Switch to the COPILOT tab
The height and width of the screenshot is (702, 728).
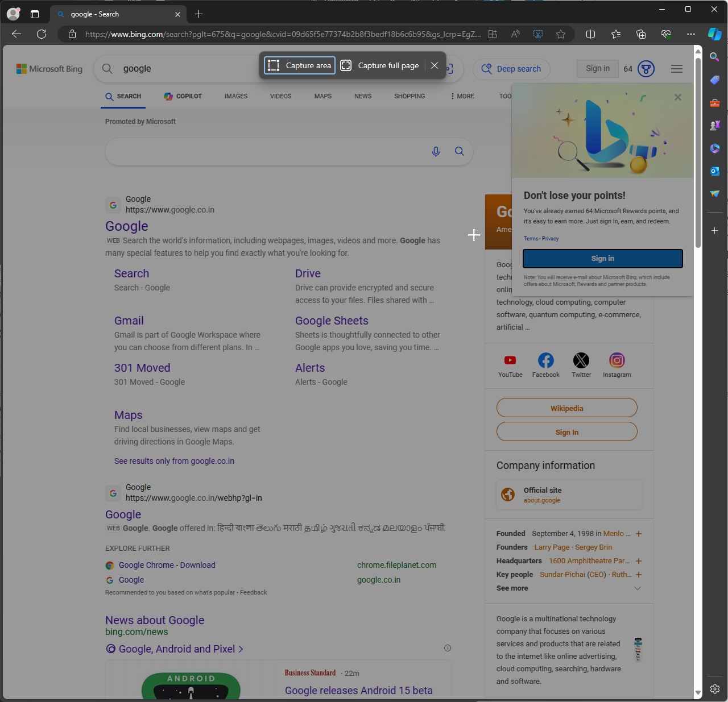click(x=183, y=96)
